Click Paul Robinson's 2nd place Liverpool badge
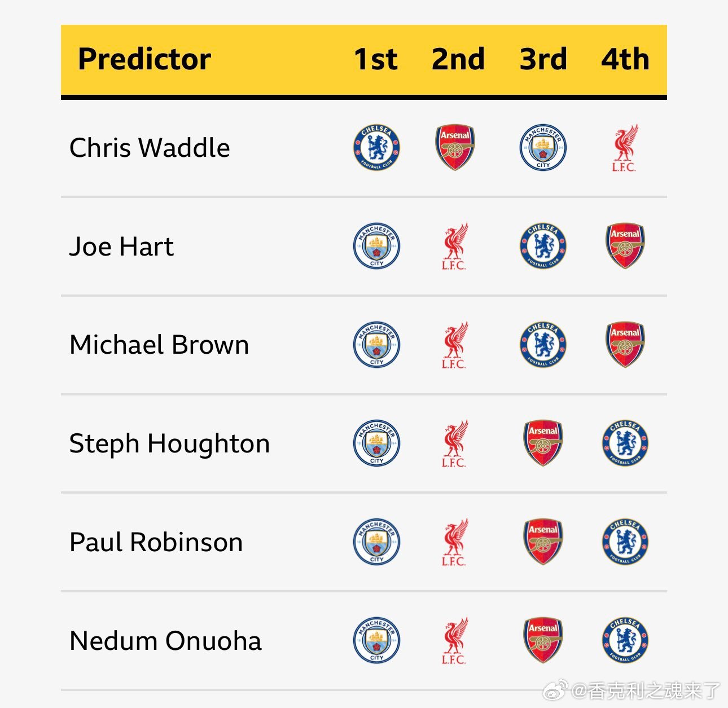The image size is (728, 708). [x=455, y=542]
